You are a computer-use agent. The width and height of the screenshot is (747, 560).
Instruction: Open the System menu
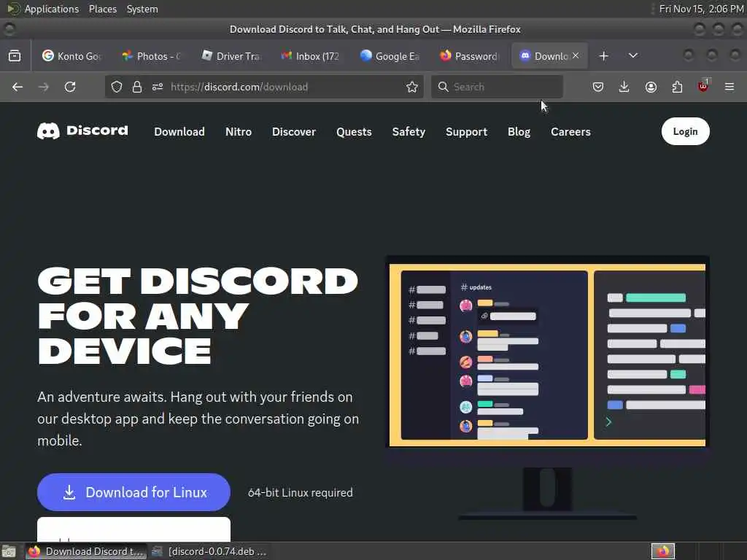142,9
